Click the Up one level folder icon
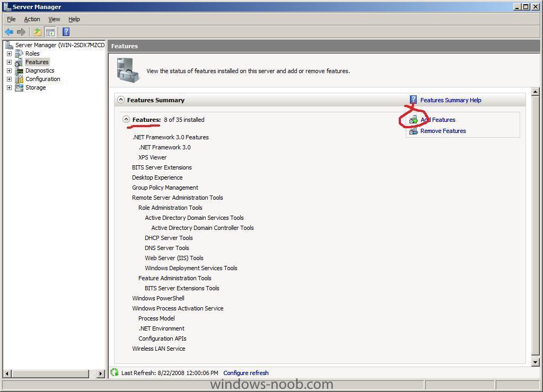 38,32
